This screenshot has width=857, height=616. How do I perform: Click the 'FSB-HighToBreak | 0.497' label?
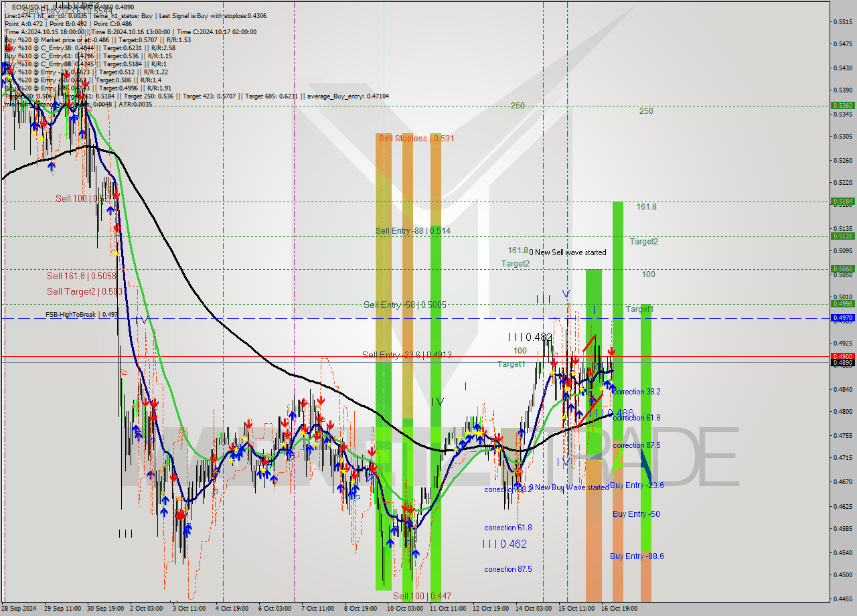(x=82, y=314)
